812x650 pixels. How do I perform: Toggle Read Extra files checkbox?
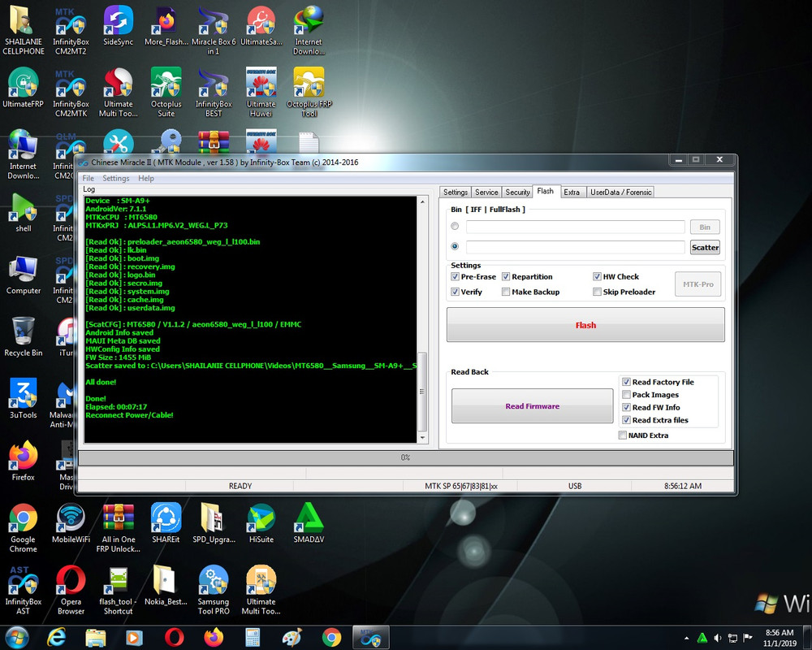coord(626,420)
